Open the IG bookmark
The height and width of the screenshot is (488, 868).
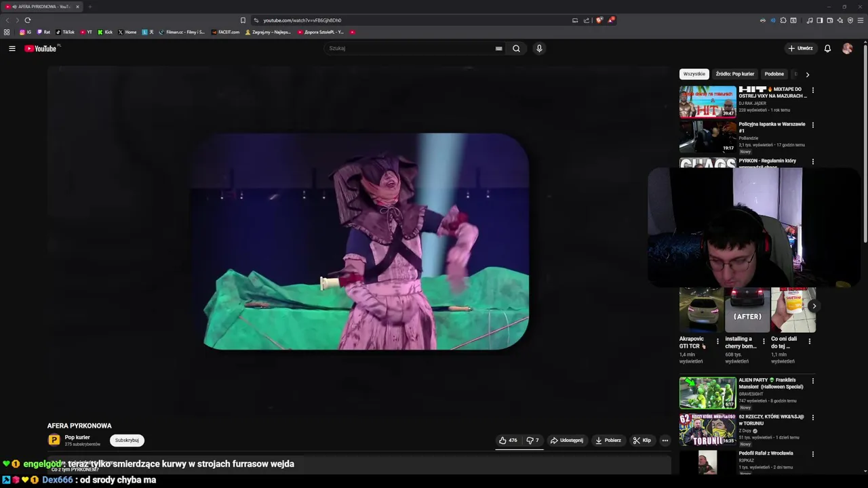point(25,32)
